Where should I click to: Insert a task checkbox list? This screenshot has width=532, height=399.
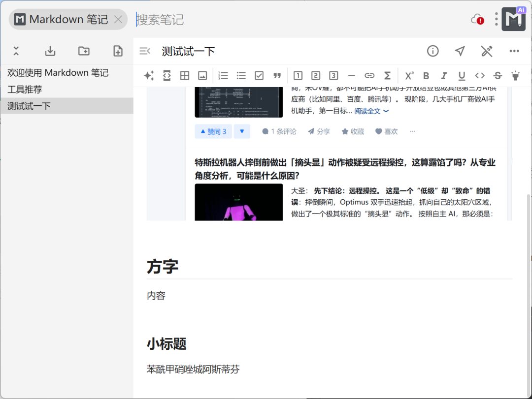259,76
